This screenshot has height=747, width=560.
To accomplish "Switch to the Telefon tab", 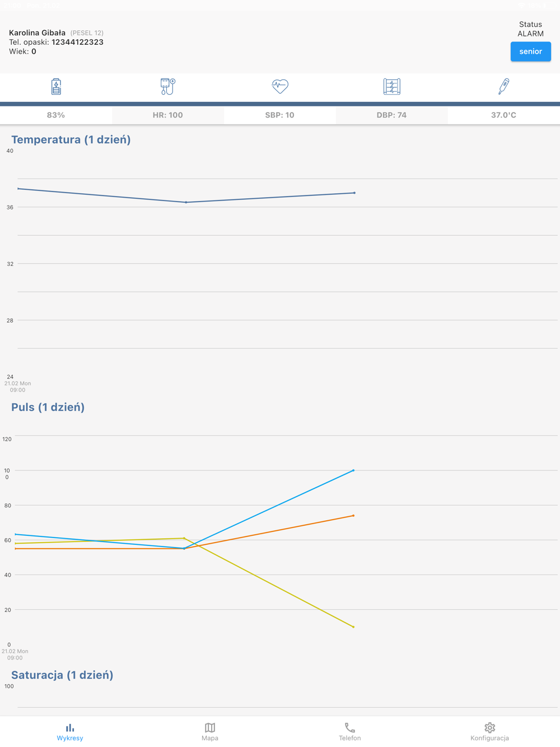I will (x=350, y=731).
